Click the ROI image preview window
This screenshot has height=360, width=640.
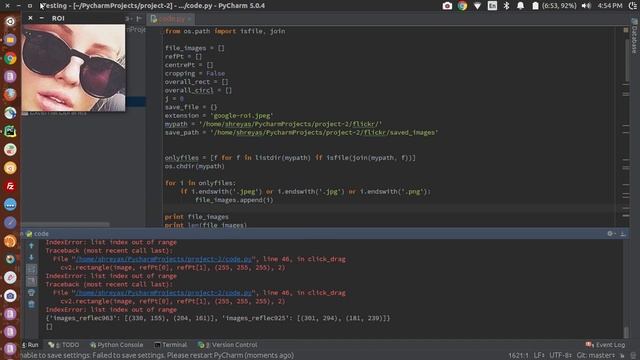click(73, 67)
